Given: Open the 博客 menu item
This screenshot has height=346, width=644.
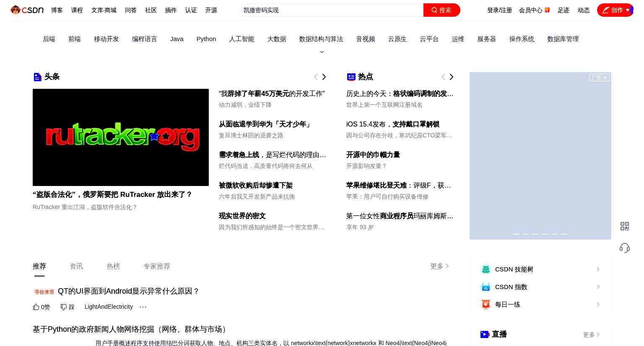Looking at the screenshot, I should pyautogui.click(x=57, y=10).
